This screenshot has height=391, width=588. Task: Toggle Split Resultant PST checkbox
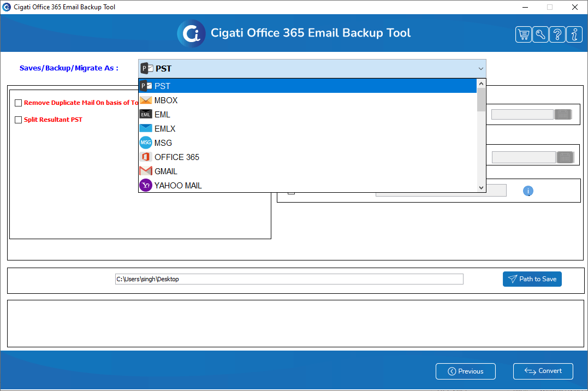pyautogui.click(x=18, y=120)
